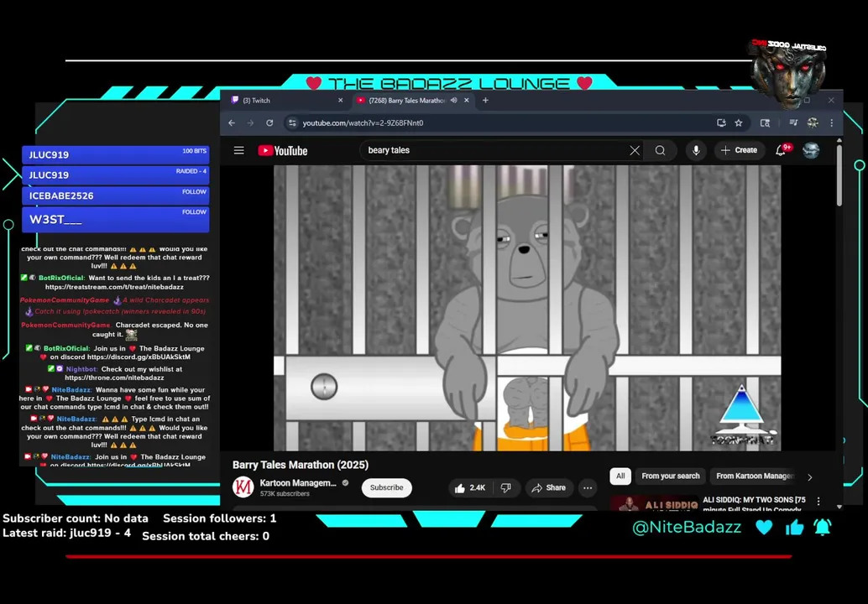
Task: Open Kartoon Management channel avatar
Action: (243, 487)
